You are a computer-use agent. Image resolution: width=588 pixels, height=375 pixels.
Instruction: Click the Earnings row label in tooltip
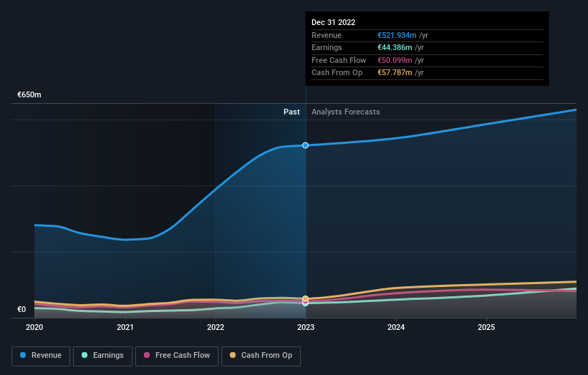tap(327, 47)
